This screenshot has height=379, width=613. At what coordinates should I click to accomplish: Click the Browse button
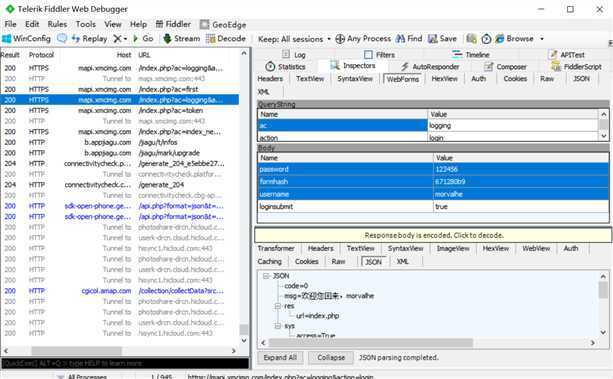[x=514, y=38]
